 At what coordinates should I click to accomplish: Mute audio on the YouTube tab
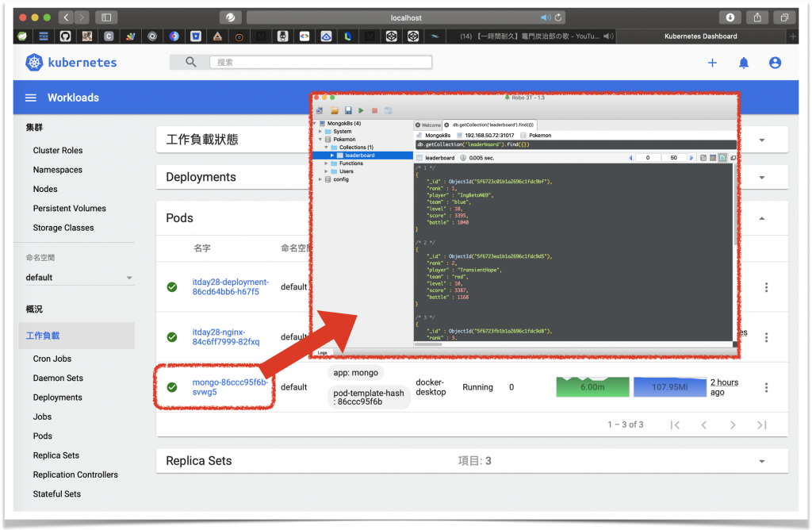tap(608, 36)
